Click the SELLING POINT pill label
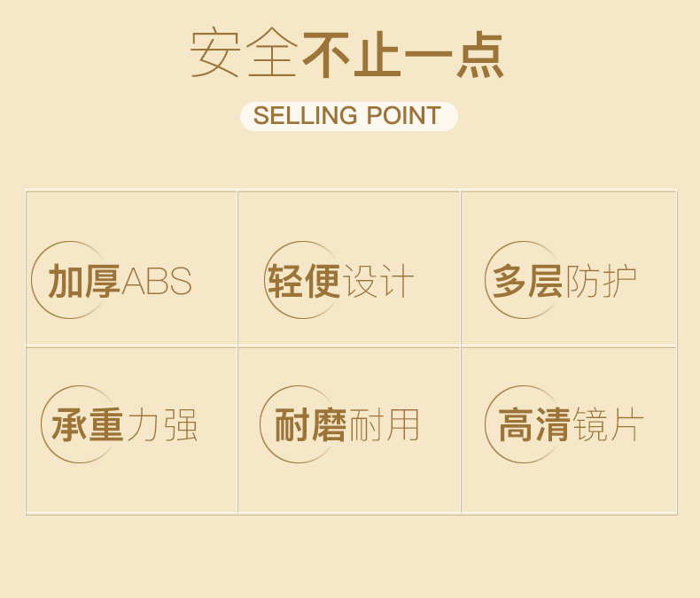Screen dimensions: 700x598 pos(348,116)
